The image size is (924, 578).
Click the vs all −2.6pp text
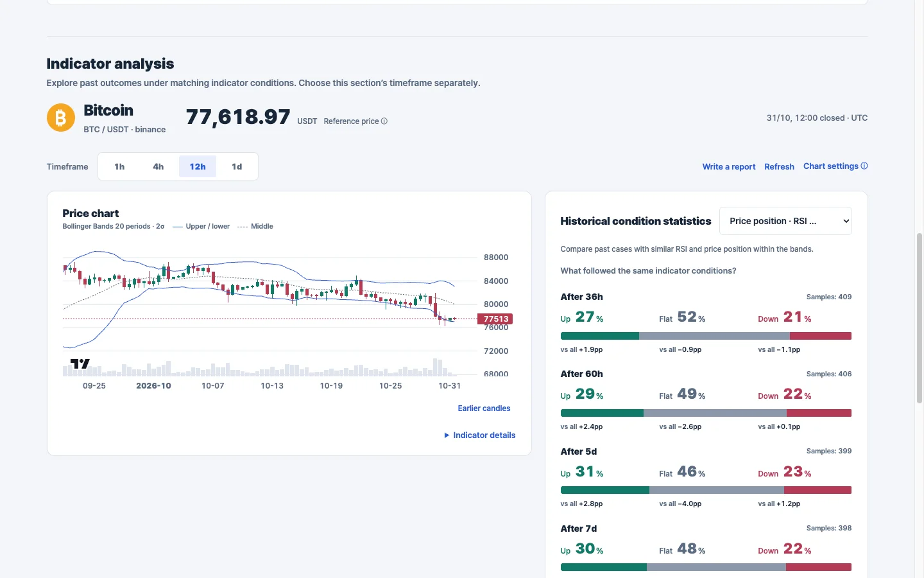click(680, 426)
